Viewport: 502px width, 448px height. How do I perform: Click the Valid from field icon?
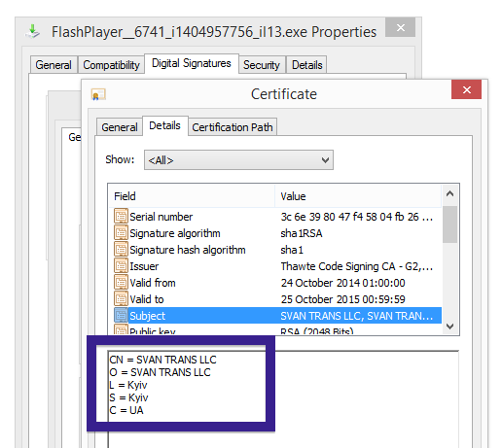(121, 283)
